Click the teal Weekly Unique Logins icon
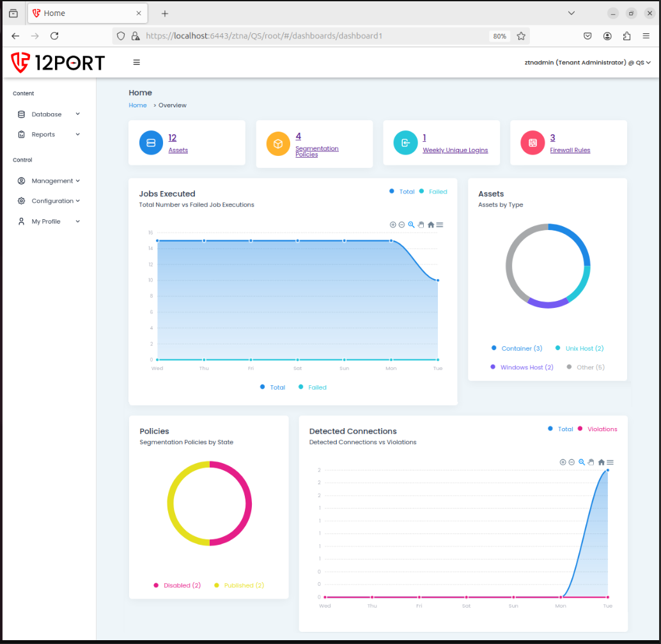The height and width of the screenshot is (644, 661). click(405, 143)
